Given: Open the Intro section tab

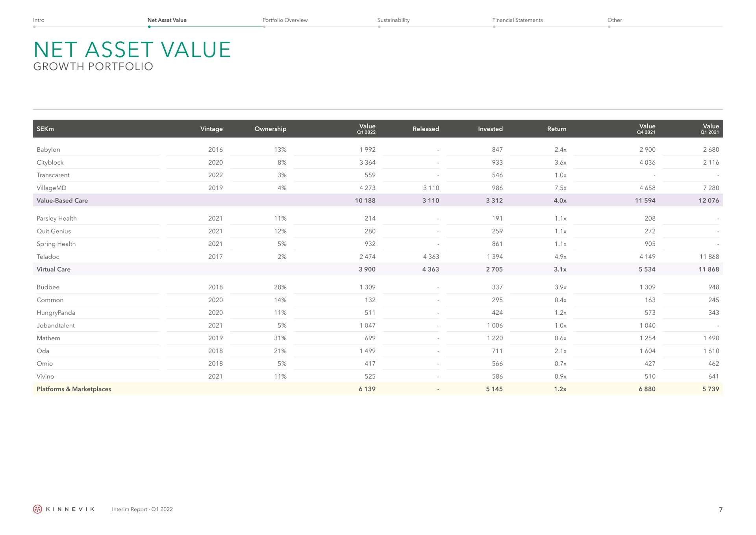Looking at the screenshot, I should (39, 20).
